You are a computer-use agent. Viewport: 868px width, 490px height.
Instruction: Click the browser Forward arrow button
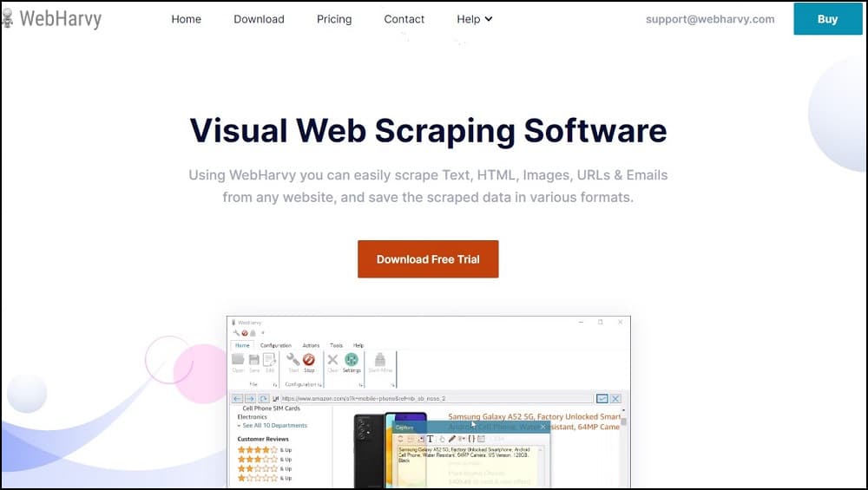(250, 398)
